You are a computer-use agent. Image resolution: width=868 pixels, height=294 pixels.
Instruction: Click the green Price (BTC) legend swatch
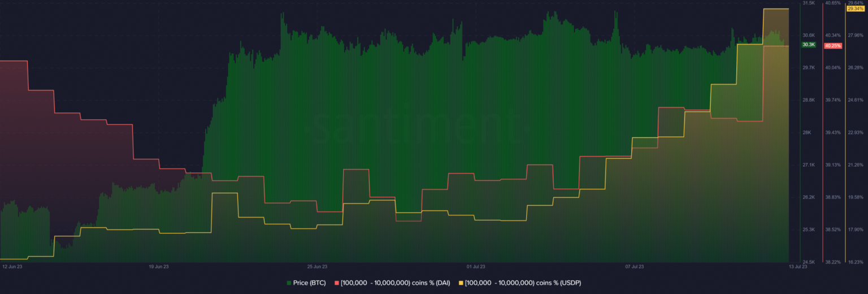click(x=289, y=283)
